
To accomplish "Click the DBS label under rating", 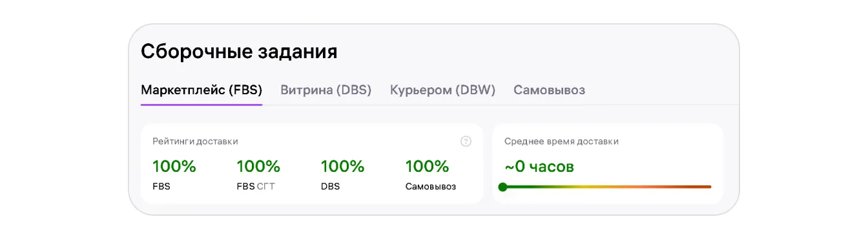I will (x=330, y=187).
